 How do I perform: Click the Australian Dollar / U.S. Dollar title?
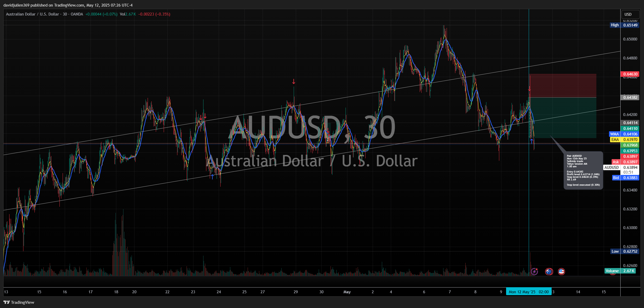[x=32, y=14]
